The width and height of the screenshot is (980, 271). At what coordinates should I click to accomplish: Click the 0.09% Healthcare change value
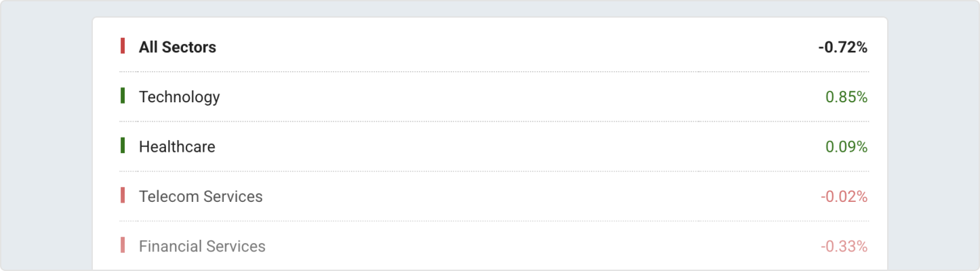click(846, 146)
